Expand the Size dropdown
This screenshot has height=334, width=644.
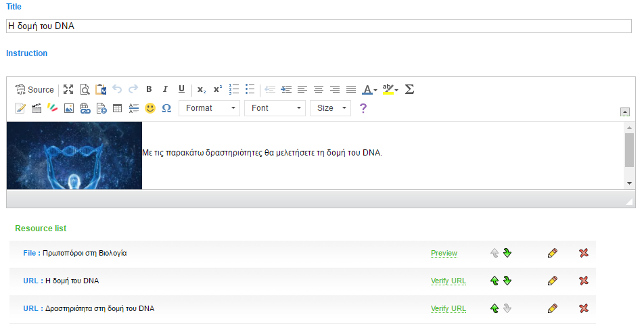(330, 108)
